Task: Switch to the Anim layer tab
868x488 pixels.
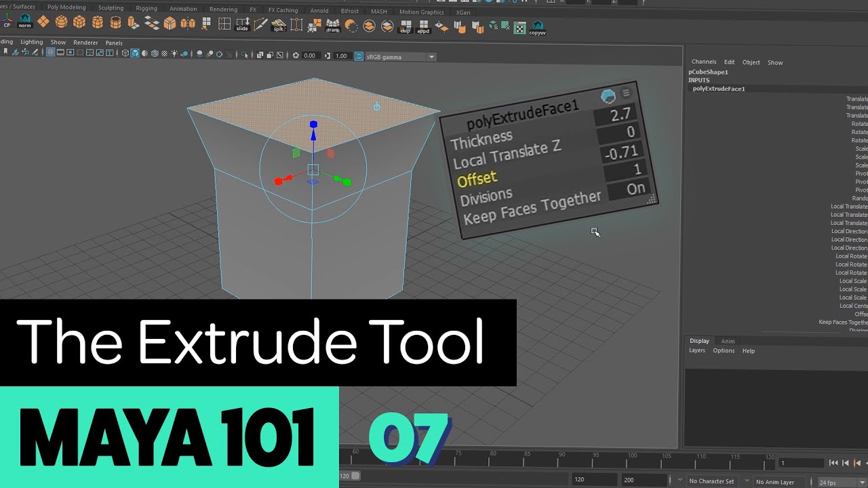Action: point(728,341)
